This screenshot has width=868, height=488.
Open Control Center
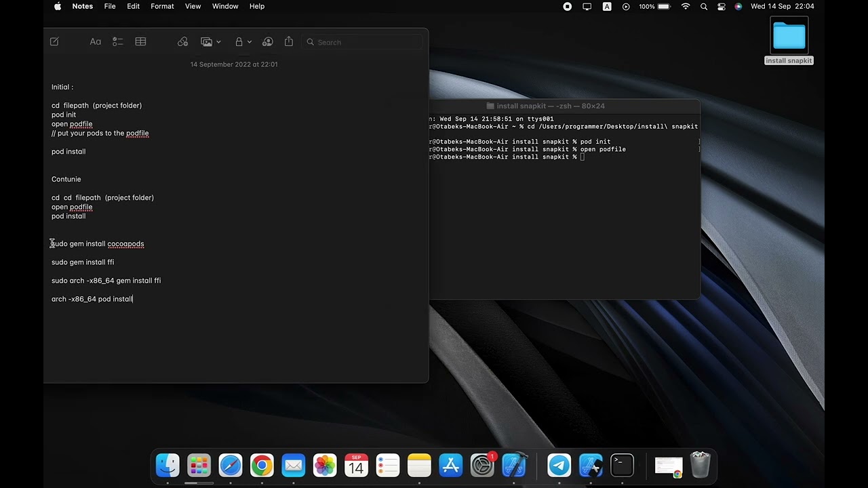pyautogui.click(x=722, y=6)
